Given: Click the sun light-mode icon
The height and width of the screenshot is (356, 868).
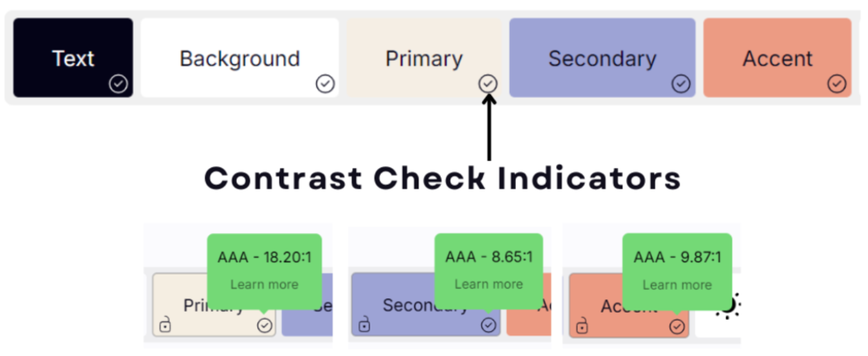Looking at the screenshot, I should [x=728, y=306].
